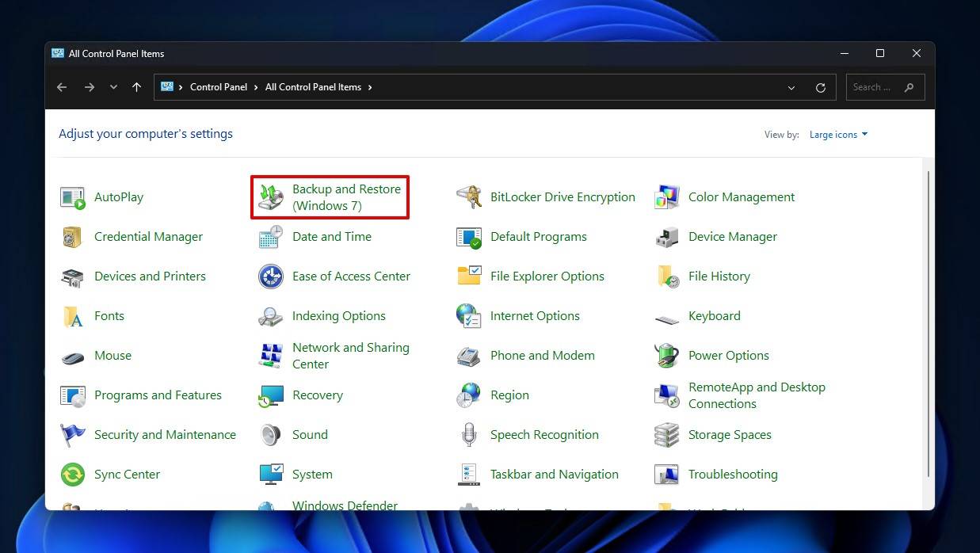Launch the Troubleshooting panel
This screenshot has height=553, width=980.
(x=733, y=474)
